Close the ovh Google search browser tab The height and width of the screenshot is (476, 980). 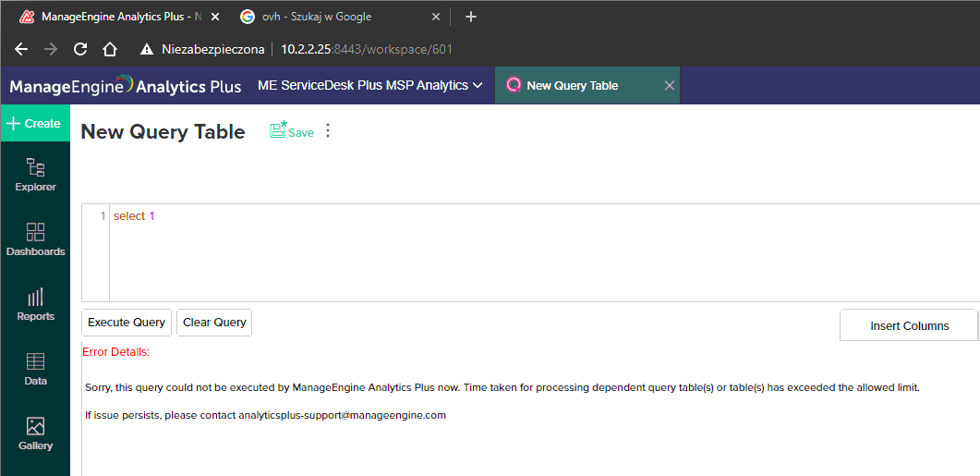[436, 17]
